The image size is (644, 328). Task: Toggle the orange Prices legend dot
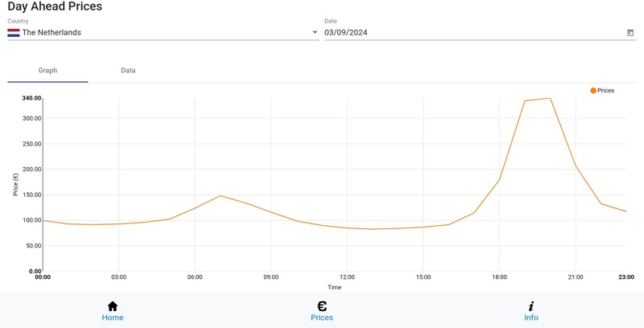click(593, 91)
